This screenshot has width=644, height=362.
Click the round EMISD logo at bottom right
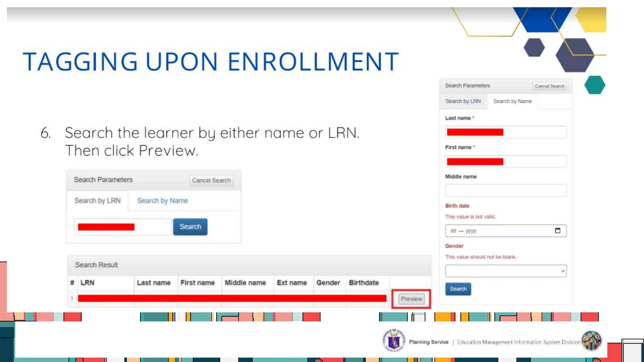click(591, 341)
